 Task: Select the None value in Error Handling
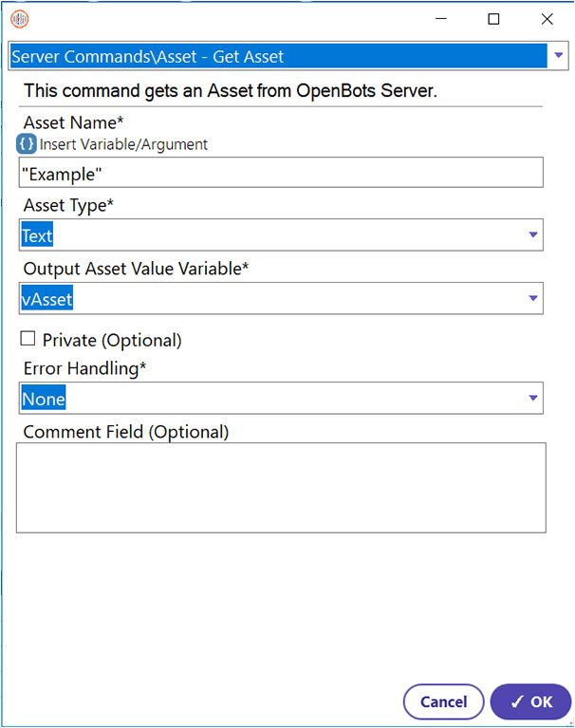[x=44, y=398]
